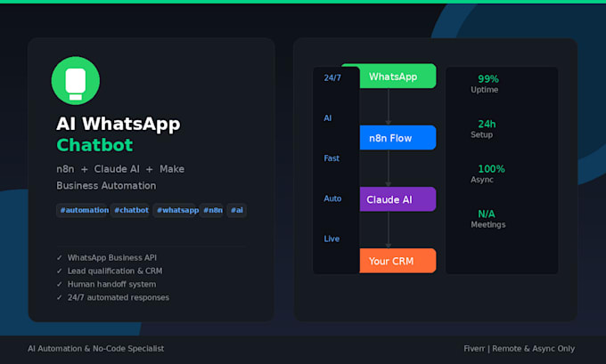Click the green WhatsApp flow block
This screenshot has width=606, height=364.
398,76
